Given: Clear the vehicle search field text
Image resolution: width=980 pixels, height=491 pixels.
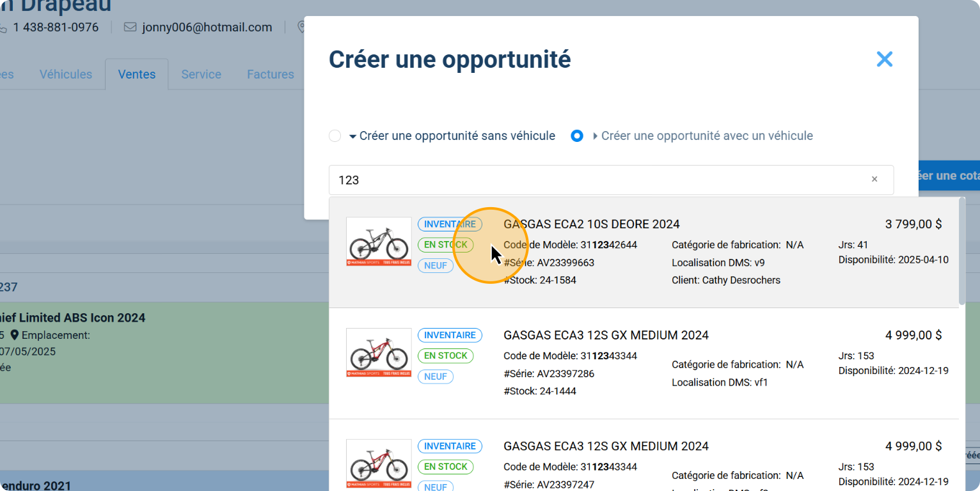Looking at the screenshot, I should (874, 180).
